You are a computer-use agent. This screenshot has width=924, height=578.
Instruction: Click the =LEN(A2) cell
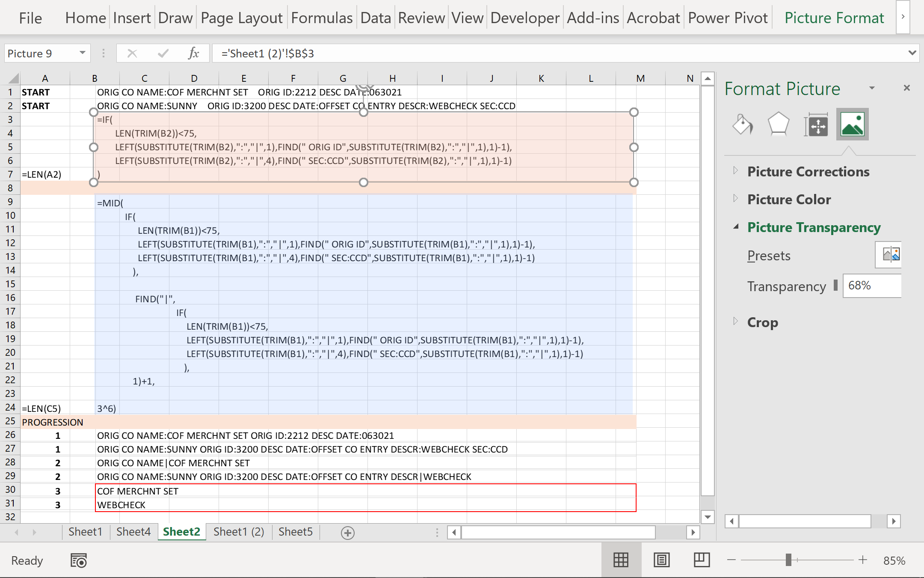pos(45,174)
